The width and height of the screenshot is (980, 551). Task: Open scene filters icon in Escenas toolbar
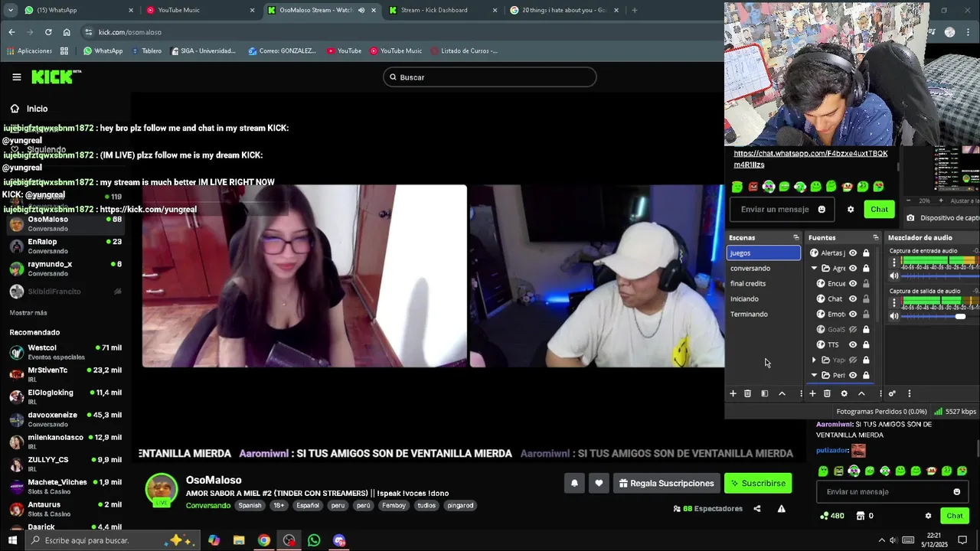(764, 393)
